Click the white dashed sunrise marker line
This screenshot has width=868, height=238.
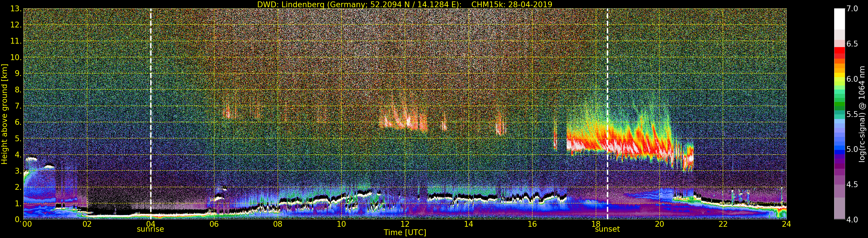(151, 114)
